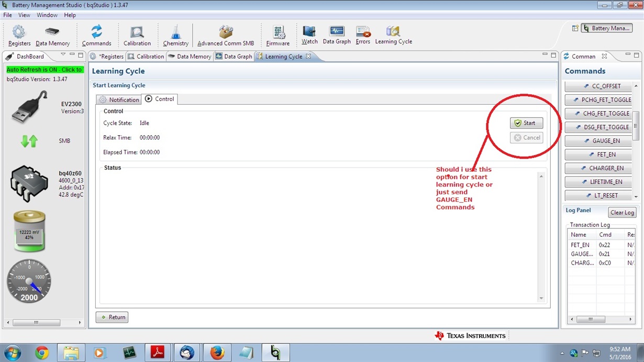Switch to the Data Graph editor tab
Image resolution: width=644 pixels, height=362 pixels.
[x=234, y=56]
